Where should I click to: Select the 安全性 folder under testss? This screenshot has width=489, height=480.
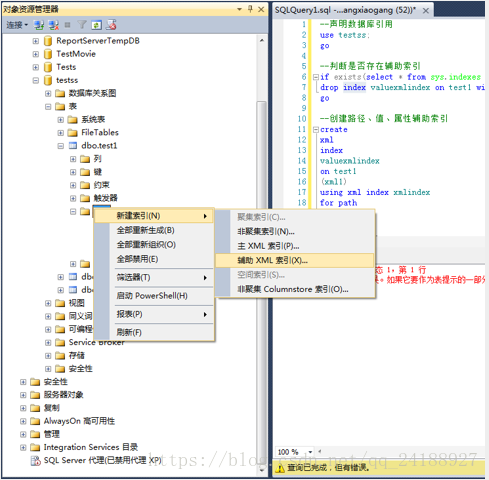tap(80, 369)
